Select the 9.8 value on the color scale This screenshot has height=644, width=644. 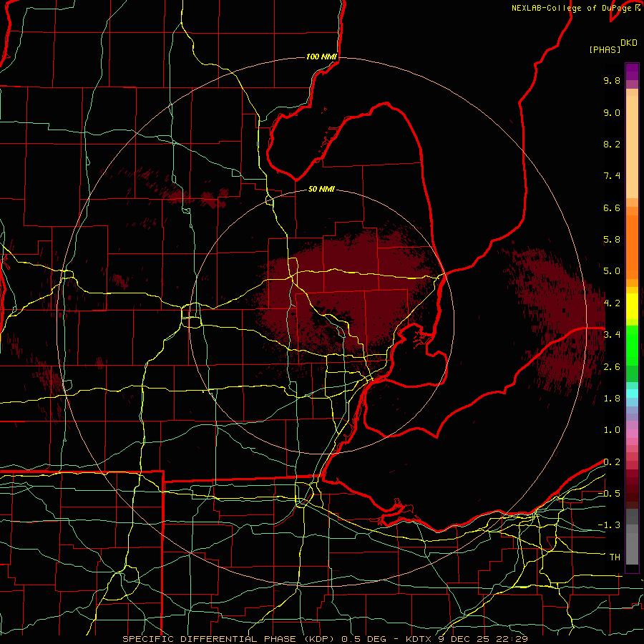pyautogui.click(x=612, y=80)
